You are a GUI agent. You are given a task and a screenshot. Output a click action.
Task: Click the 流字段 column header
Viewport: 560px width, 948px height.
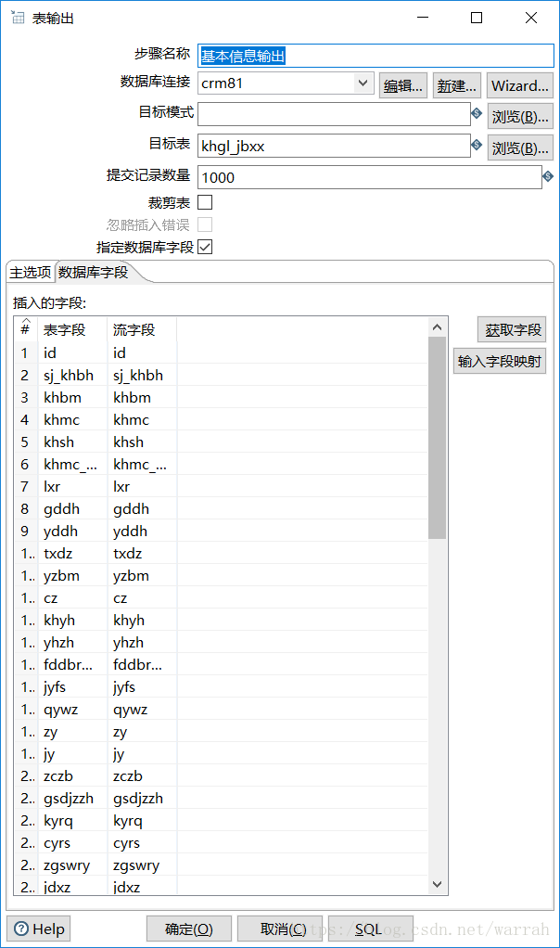pos(142,329)
